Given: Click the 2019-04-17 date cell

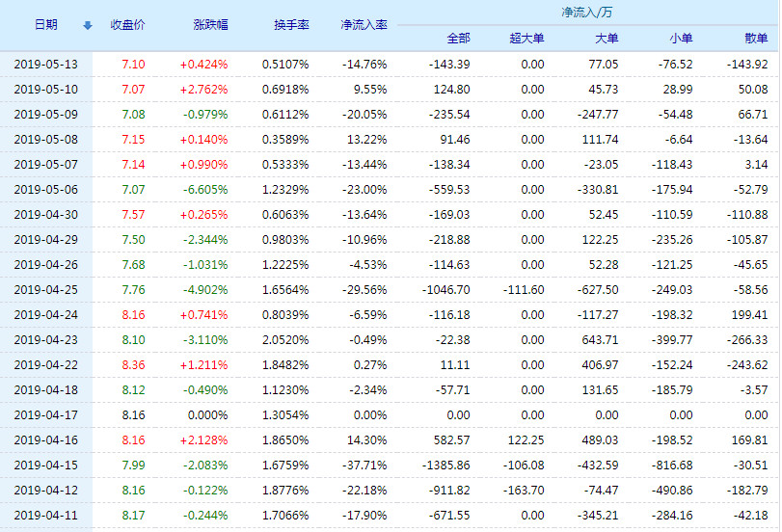Looking at the screenshot, I should coord(45,415).
